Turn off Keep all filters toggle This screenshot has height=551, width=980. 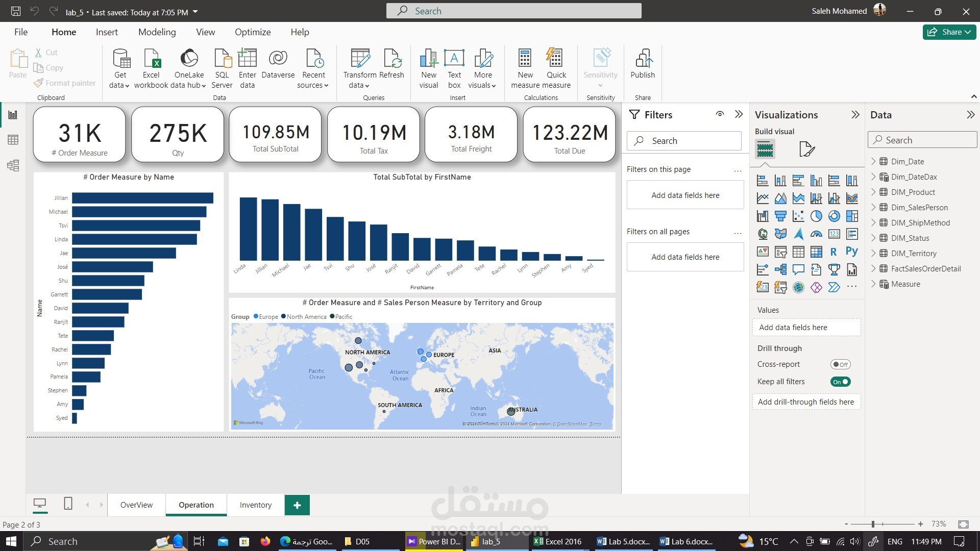tap(840, 382)
